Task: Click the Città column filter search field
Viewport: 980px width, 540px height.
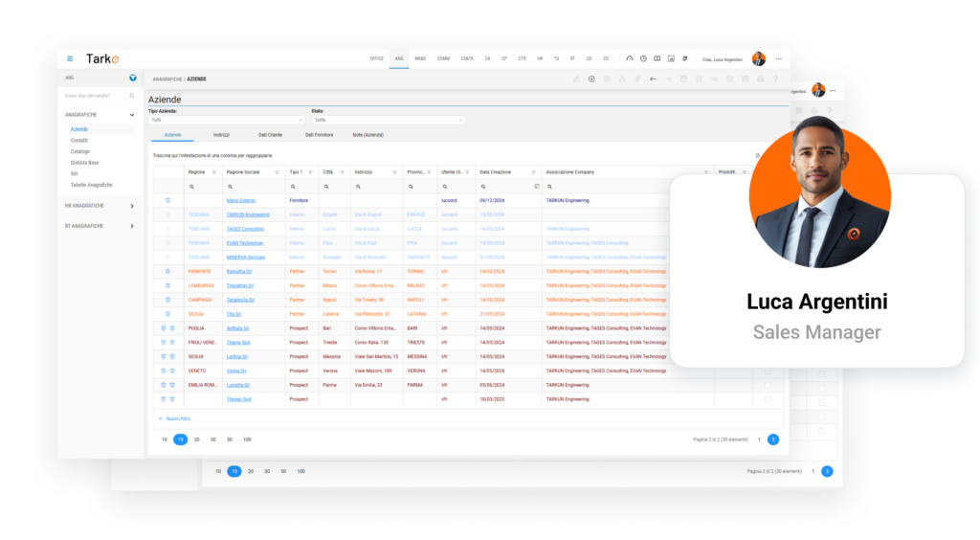Action: click(335, 186)
